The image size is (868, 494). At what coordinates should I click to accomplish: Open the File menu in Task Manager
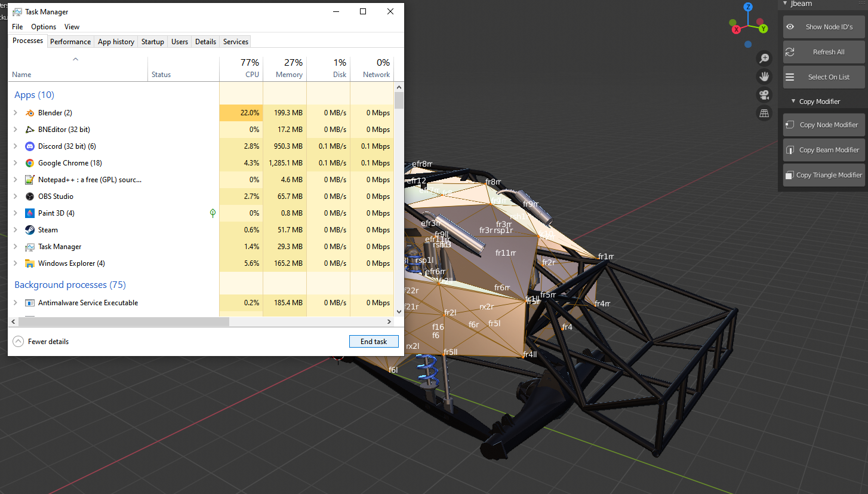tap(17, 27)
